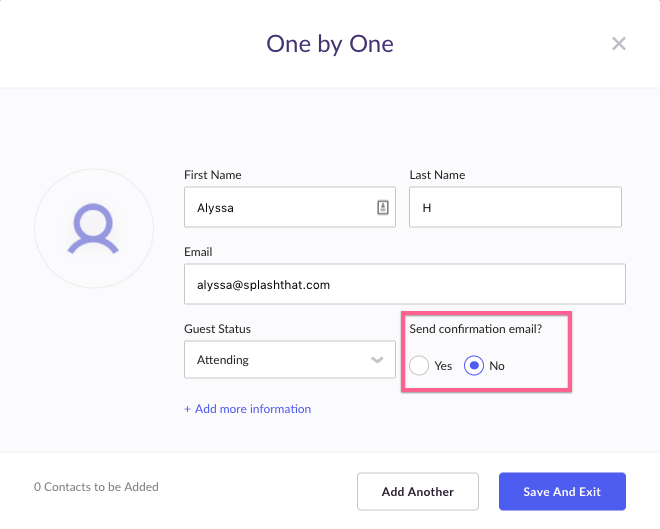Screen dimensions: 660x529
Task: Click the guest avatar placeholder icon
Action: tap(93, 229)
